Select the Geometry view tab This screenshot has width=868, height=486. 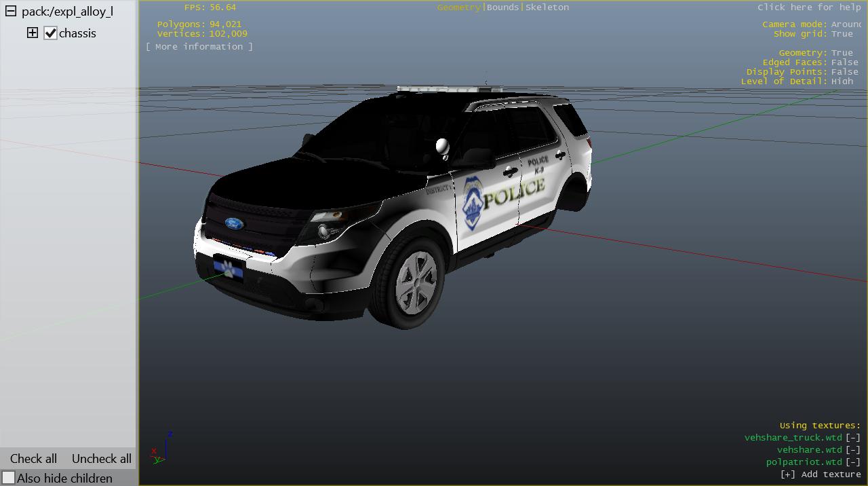[x=458, y=7]
